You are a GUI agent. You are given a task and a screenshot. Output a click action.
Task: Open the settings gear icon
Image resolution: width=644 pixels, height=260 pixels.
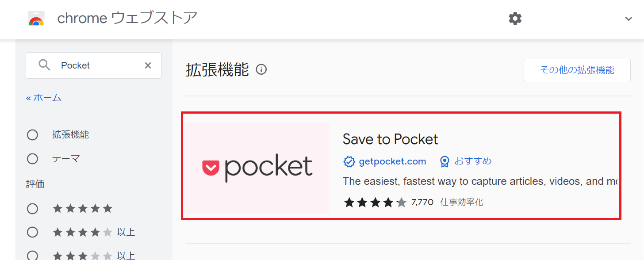(x=515, y=19)
